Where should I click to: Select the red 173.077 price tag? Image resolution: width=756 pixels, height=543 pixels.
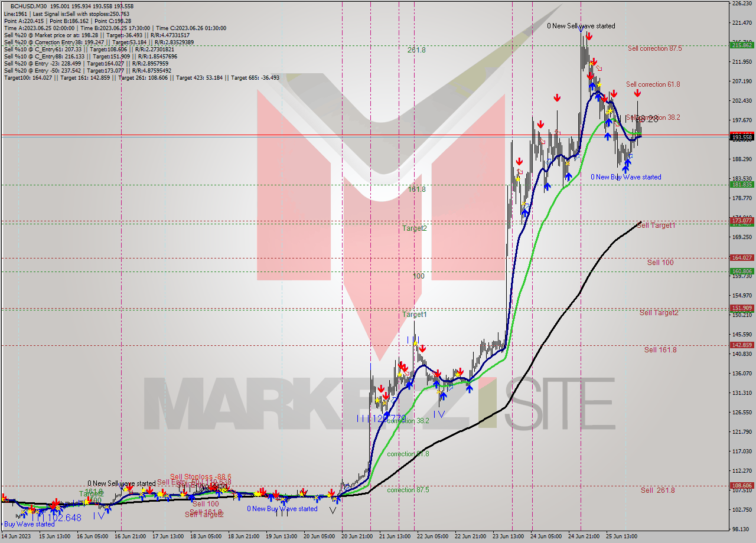pyautogui.click(x=742, y=220)
